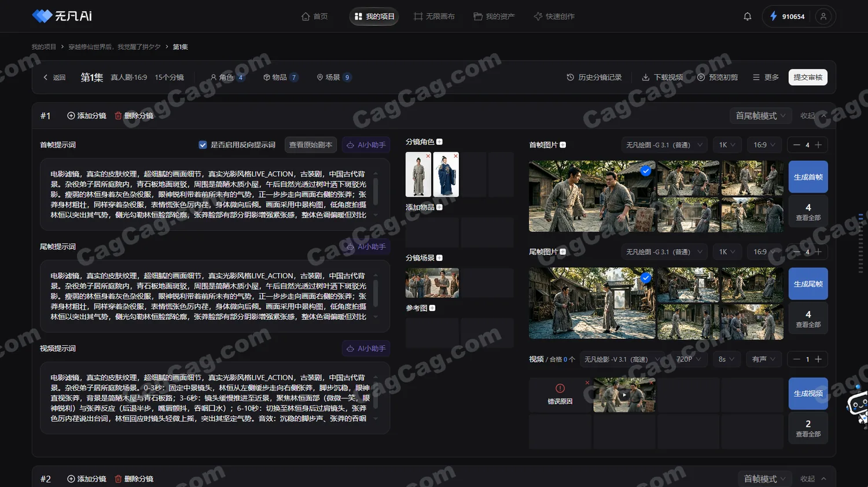The image size is (868, 487).
Task: Open the video 8s duration dropdown
Action: coord(726,359)
